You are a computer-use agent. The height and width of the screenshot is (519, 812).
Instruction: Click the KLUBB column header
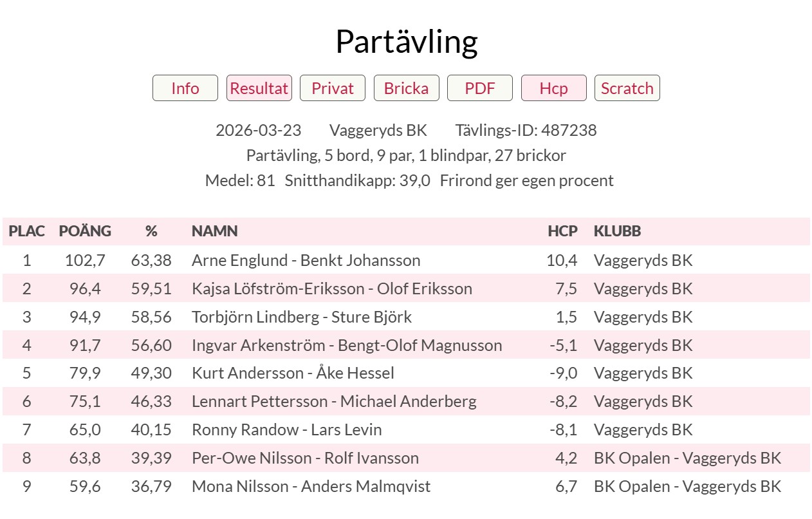617,231
